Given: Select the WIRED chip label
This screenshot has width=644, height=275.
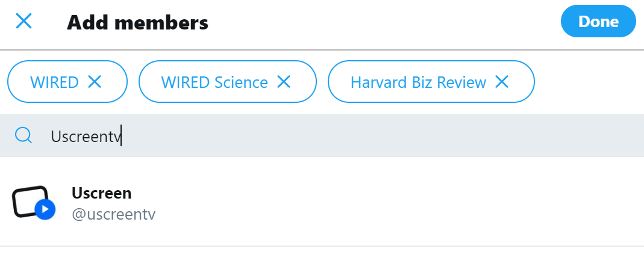Looking at the screenshot, I should pyautogui.click(x=54, y=82).
